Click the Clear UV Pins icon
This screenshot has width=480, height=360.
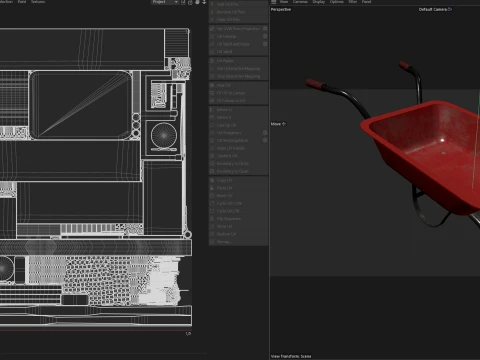point(212,20)
